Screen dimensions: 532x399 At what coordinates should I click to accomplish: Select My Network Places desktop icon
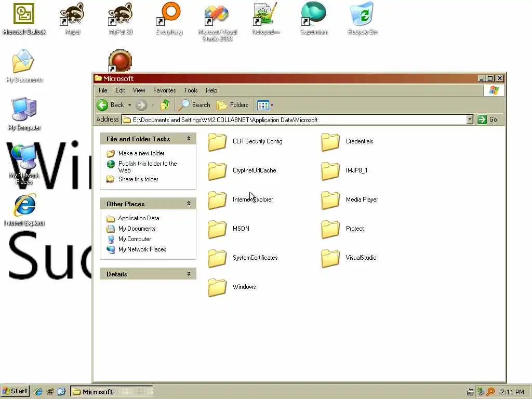[24, 164]
